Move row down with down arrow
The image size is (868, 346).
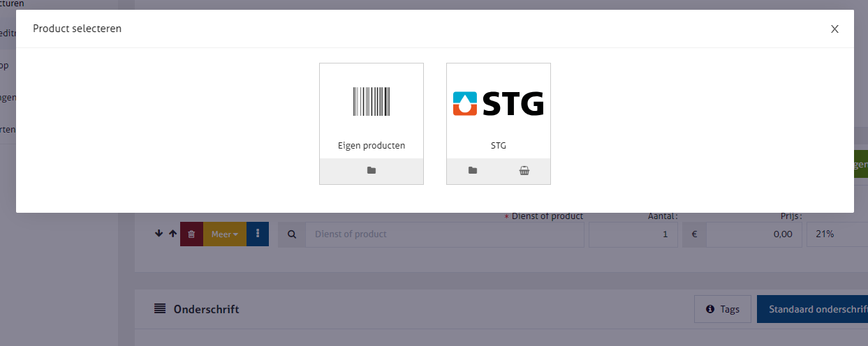tap(159, 234)
